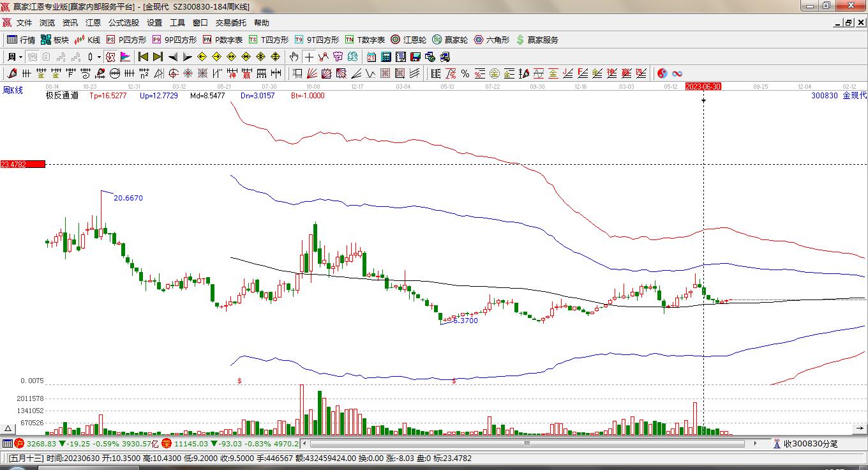This screenshot has height=470, width=868.
Task: Expand the panel with bottom-left triangle button
Action: click(x=8, y=428)
